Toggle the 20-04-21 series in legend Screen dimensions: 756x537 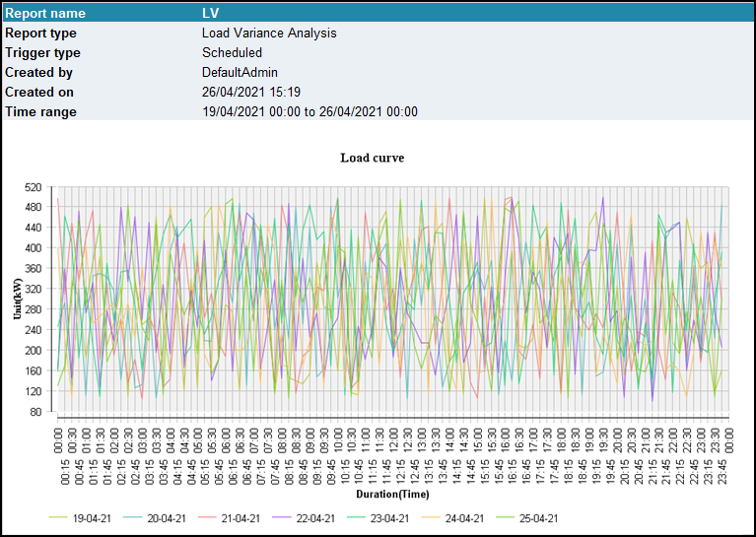click(x=168, y=518)
